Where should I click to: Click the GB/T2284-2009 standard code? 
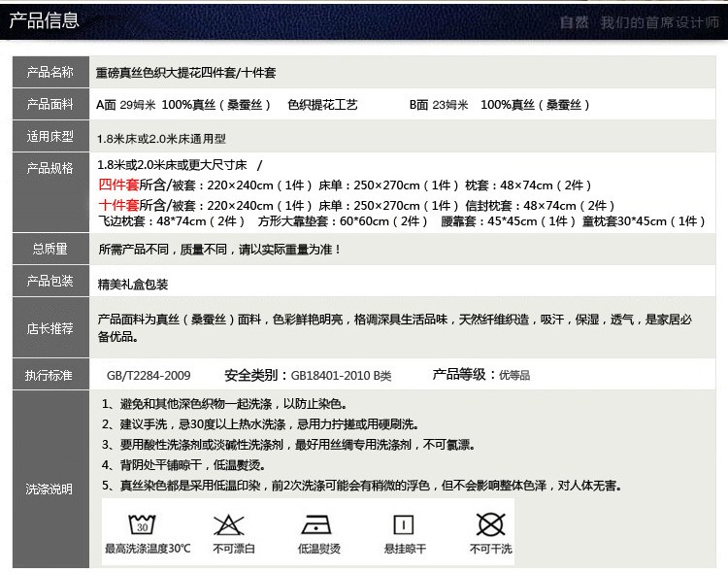point(149,376)
